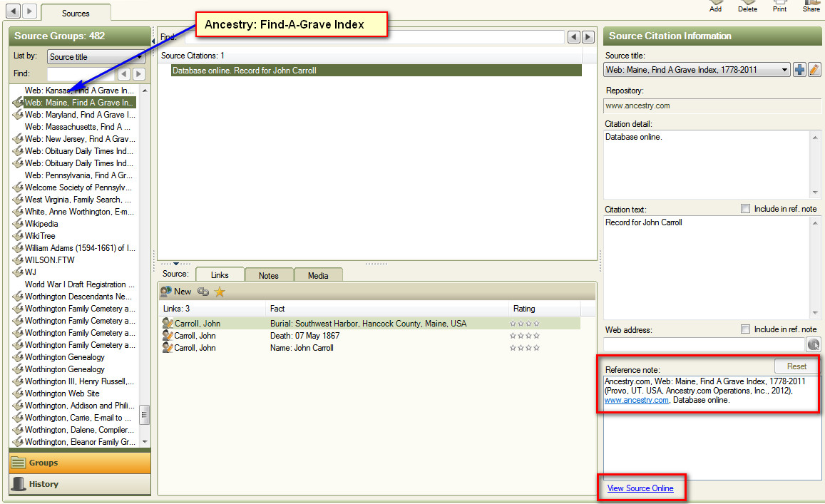Click the Web address input field

click(x=704, y=344)
